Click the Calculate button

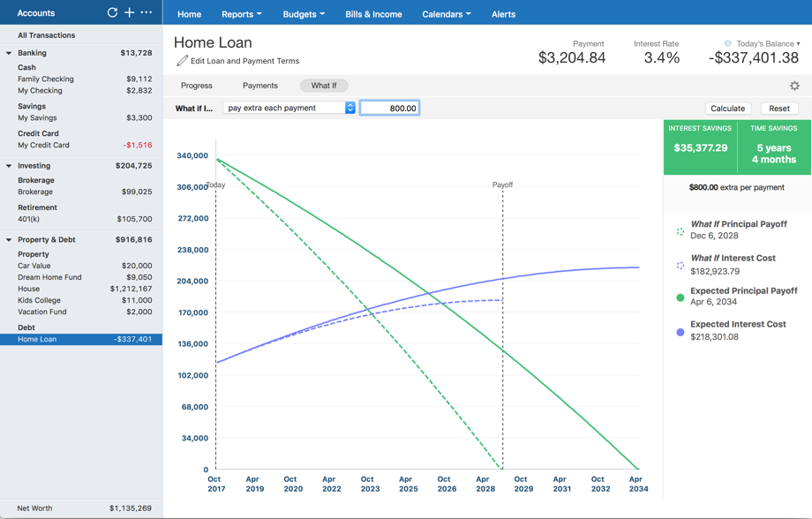pyautogui.click(x=727, y=109)
